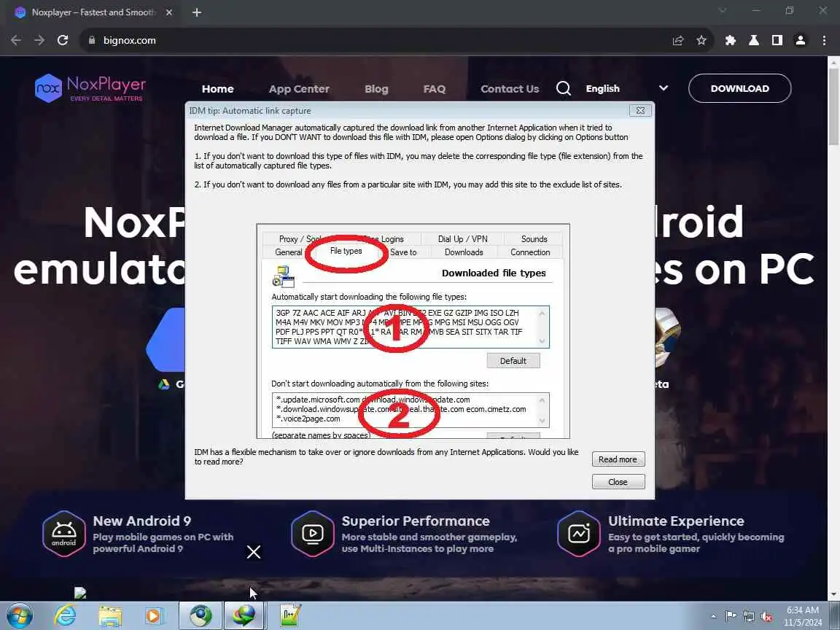This screenshot has width=840, height=630.
Task: Open the Chrome three-dot menu
Action: [x=824, y=40]
